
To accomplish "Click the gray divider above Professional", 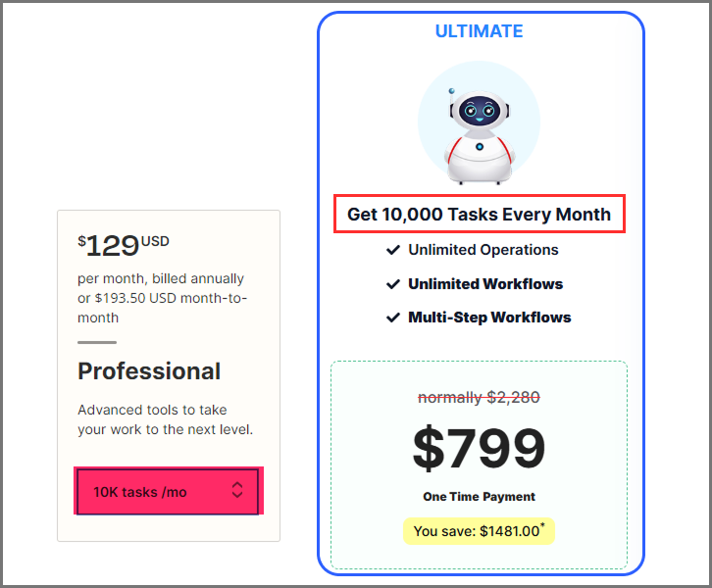I will tap(97, 343).
